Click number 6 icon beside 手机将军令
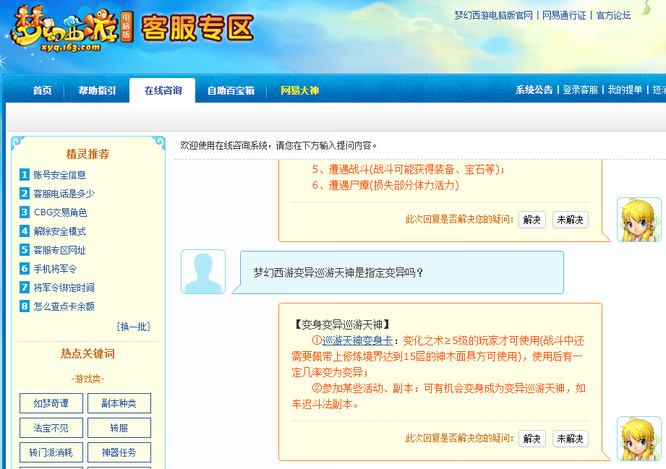 click(x=25, y=268)
